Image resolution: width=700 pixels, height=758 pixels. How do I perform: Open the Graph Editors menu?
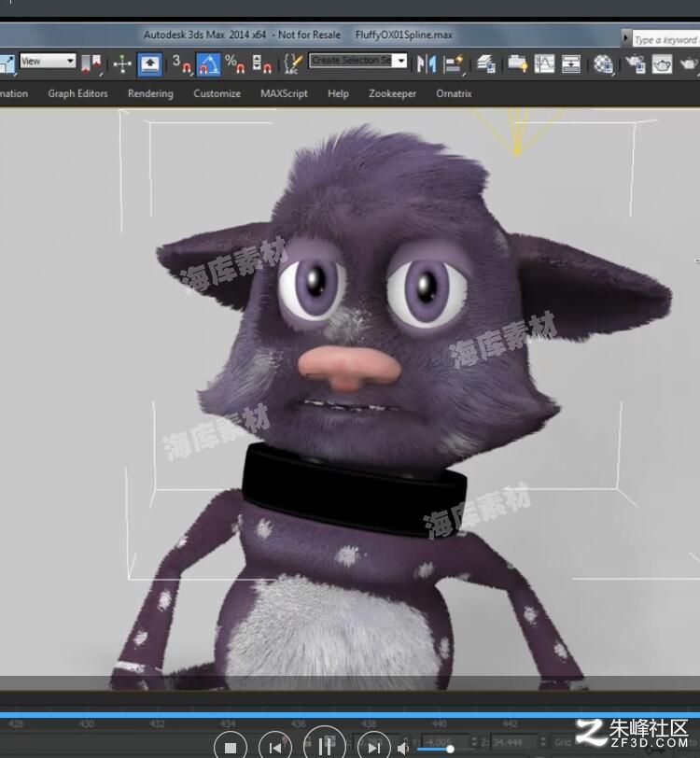pyautogui.click(x=77, y=93)
